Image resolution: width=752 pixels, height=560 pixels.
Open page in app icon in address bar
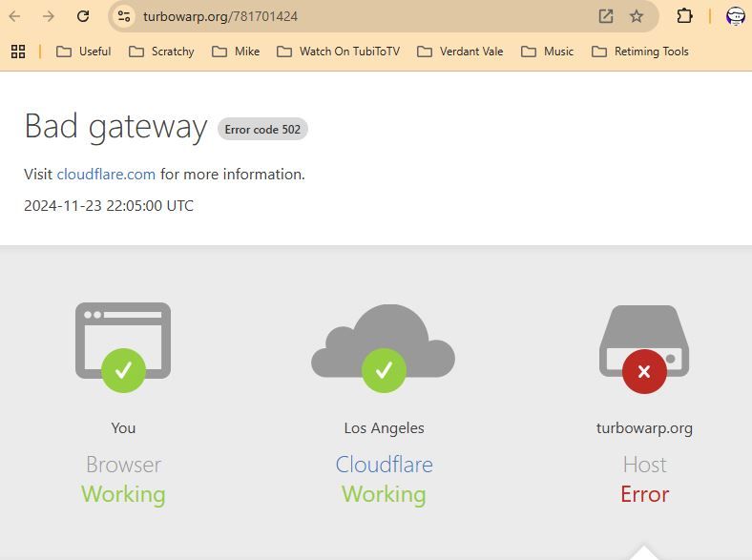click(606, 16)
